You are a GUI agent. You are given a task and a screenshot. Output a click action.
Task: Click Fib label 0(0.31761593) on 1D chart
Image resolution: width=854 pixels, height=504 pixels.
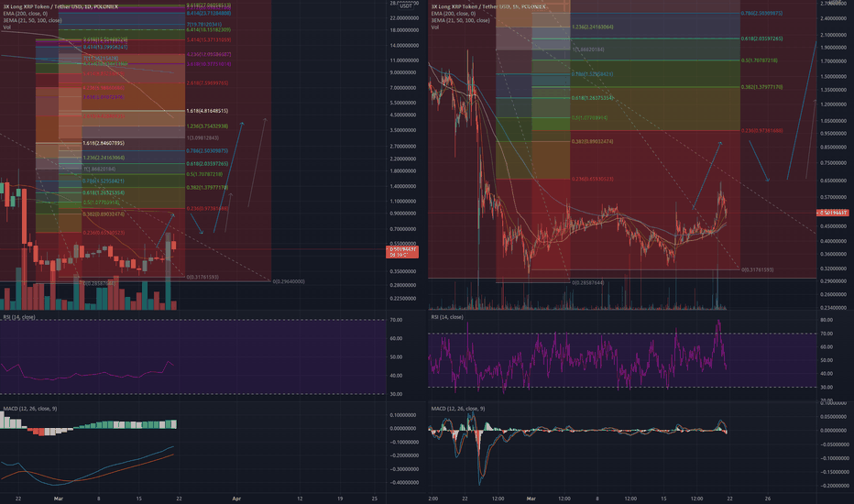[203, 277]
